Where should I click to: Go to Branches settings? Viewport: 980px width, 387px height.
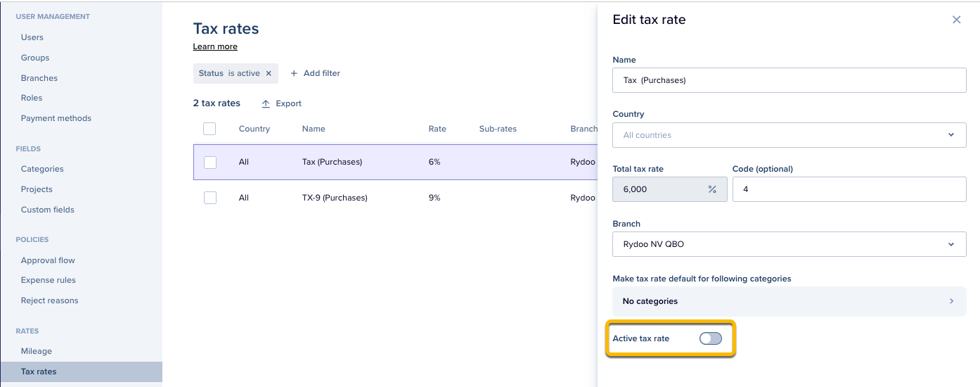39,78
